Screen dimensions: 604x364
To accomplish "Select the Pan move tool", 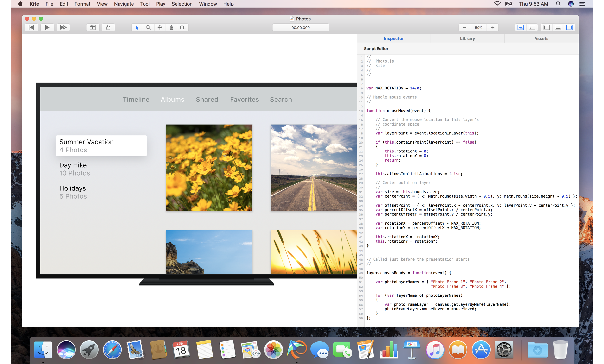I will click(160, 27).
